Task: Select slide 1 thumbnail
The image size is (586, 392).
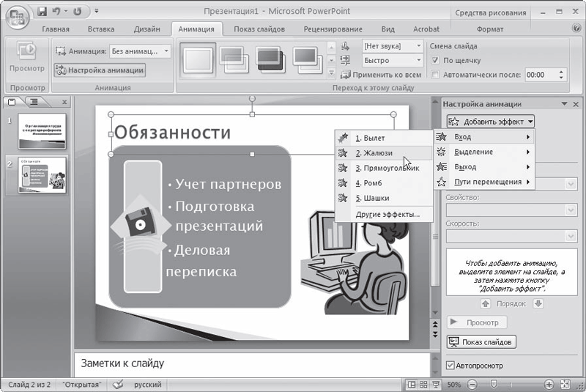Action: [x=42, y=132]
